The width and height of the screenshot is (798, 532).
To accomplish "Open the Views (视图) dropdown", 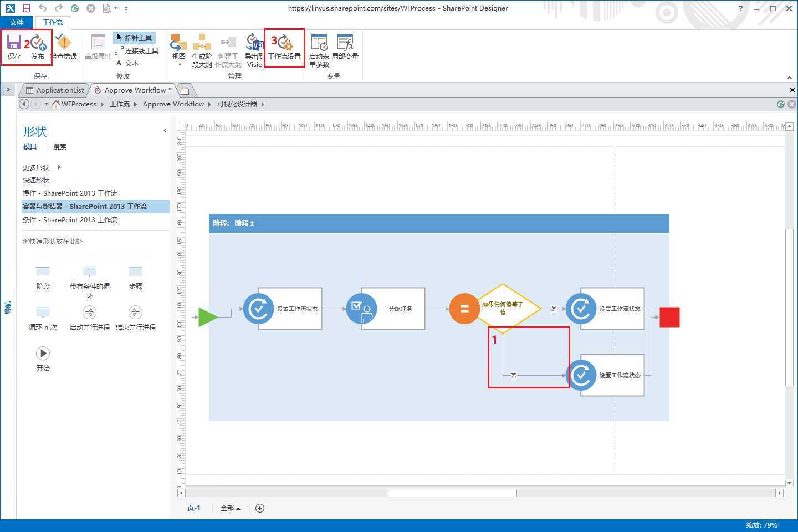I will coord(178,50).
